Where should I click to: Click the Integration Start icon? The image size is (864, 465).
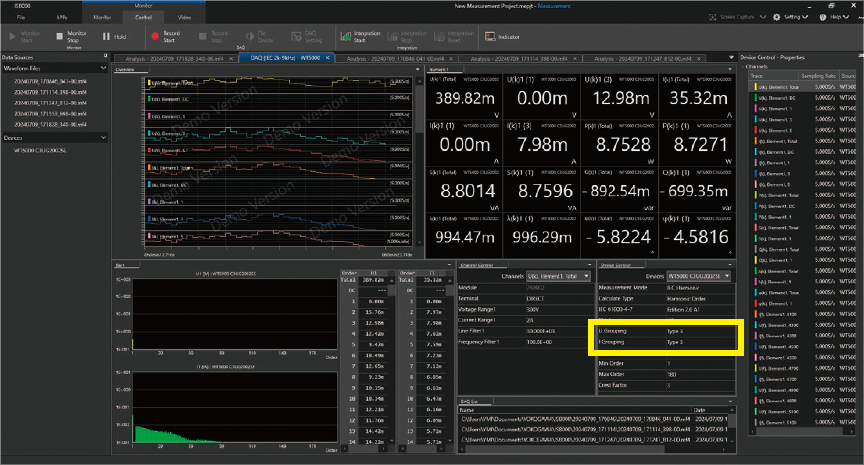tap(346, 36)
